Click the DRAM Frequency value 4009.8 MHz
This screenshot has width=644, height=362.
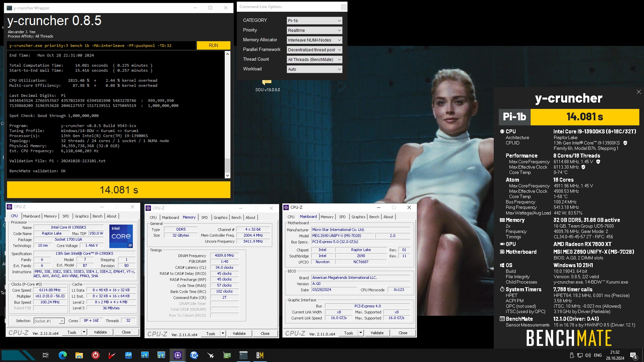(224, 255)
